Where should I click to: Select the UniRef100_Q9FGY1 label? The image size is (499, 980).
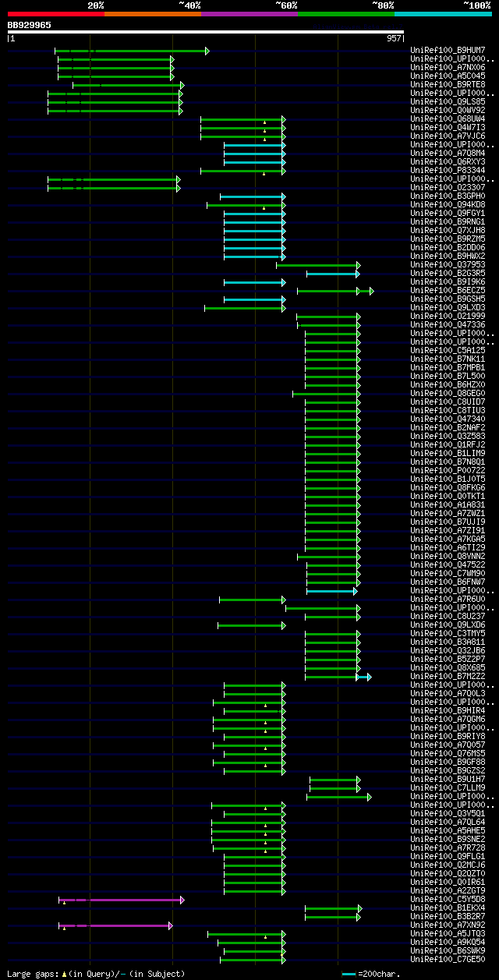click(x=448, y=214)
